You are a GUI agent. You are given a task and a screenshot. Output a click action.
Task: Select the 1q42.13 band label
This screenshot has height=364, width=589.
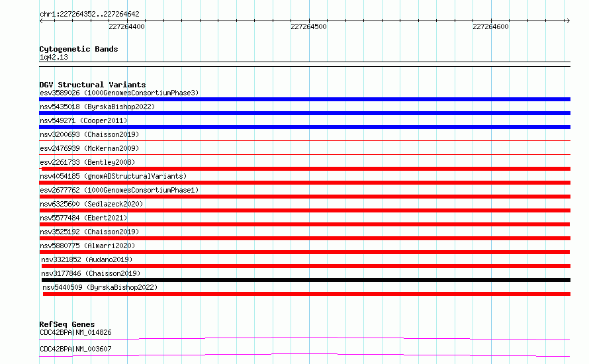[x=54, y=57]
